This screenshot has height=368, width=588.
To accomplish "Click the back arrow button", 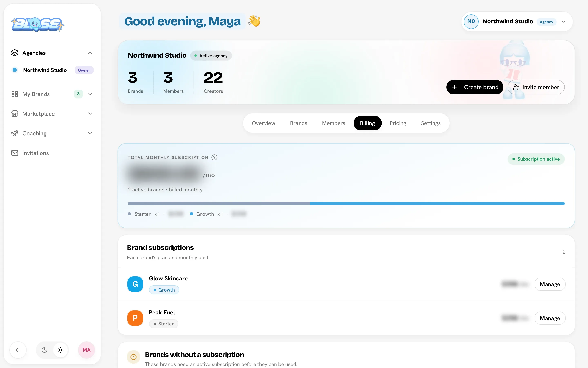I will 18,350.
